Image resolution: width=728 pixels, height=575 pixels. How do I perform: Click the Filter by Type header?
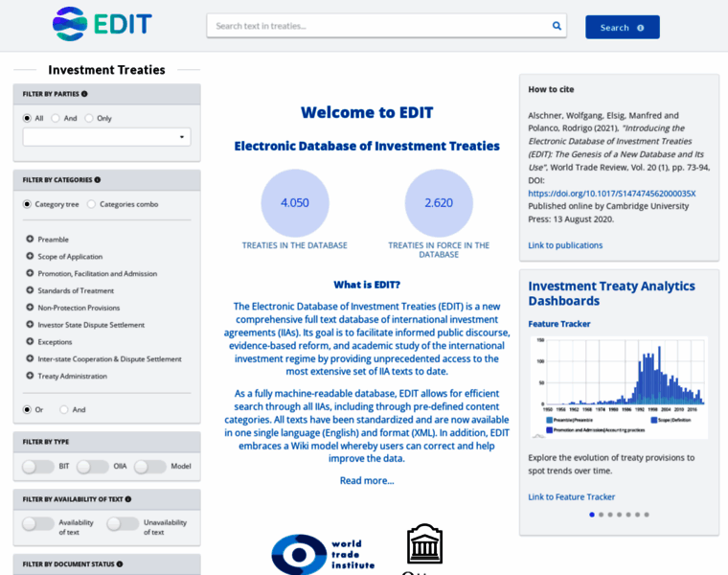[106, 442]
